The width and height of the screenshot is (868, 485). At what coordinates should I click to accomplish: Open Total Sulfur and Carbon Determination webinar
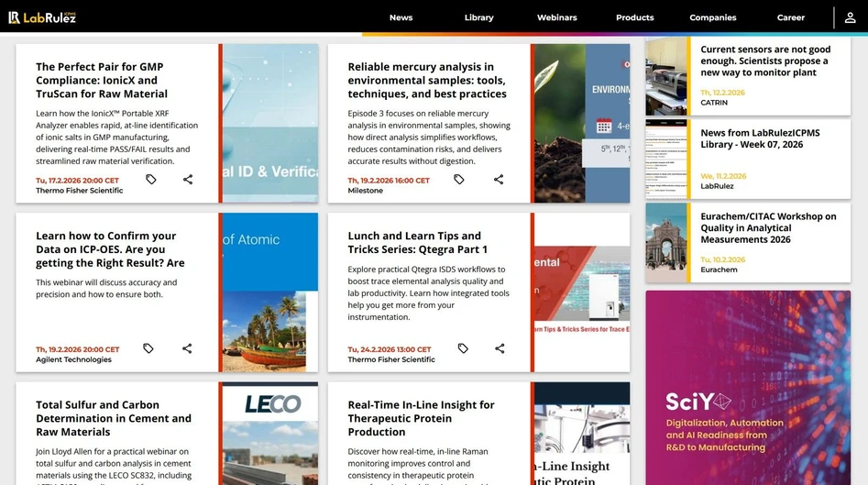click(114, 418)
